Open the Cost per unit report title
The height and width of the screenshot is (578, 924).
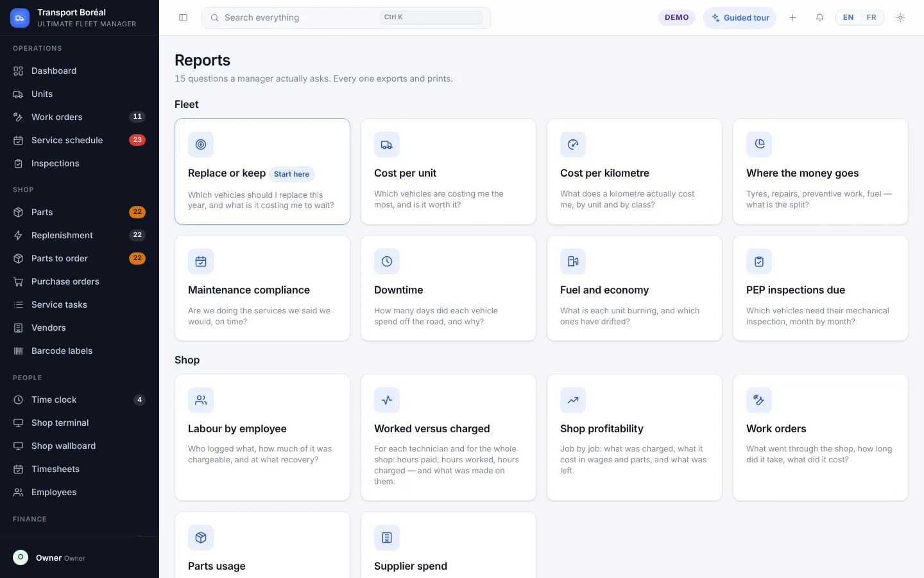point(405,173)
